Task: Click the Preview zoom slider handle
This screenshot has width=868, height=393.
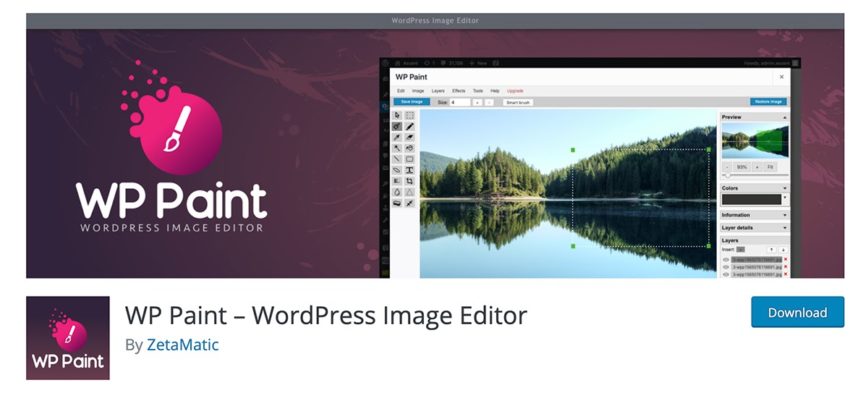Action: pos(728,175)
